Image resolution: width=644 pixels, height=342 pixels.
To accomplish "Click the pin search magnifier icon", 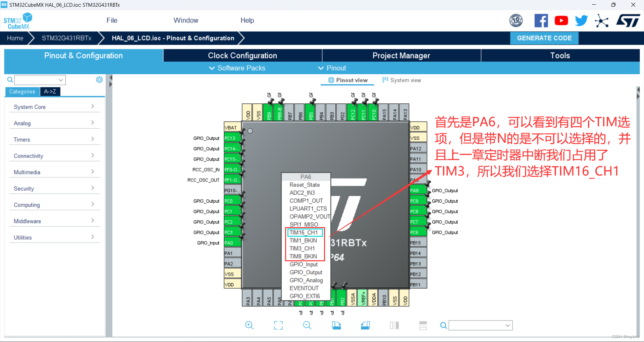I will point(443,325).
